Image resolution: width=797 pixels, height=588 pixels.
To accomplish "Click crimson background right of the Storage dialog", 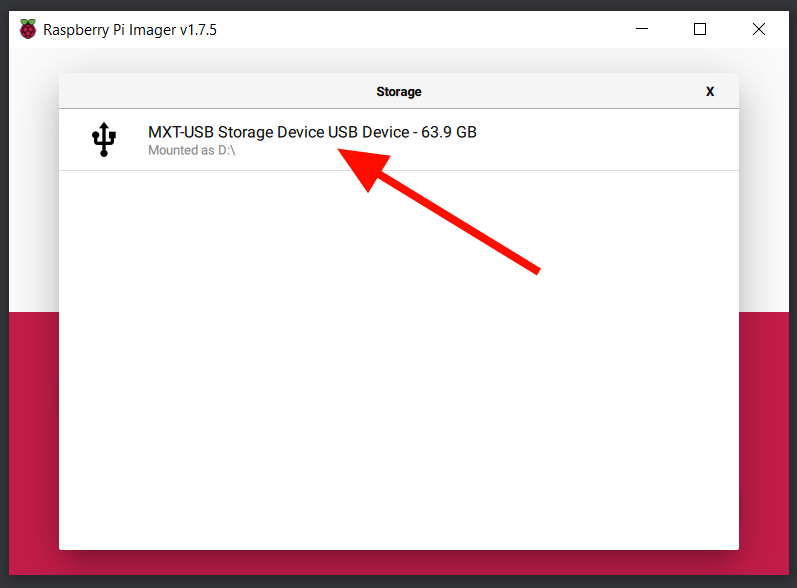I will [763, 442].
